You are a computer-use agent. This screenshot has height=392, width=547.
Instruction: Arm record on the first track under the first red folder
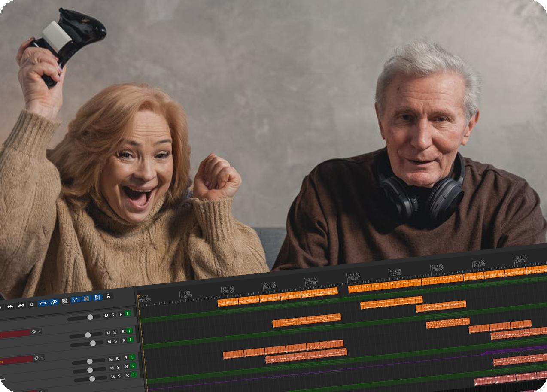pyautogui.click(x=123, y=331)
